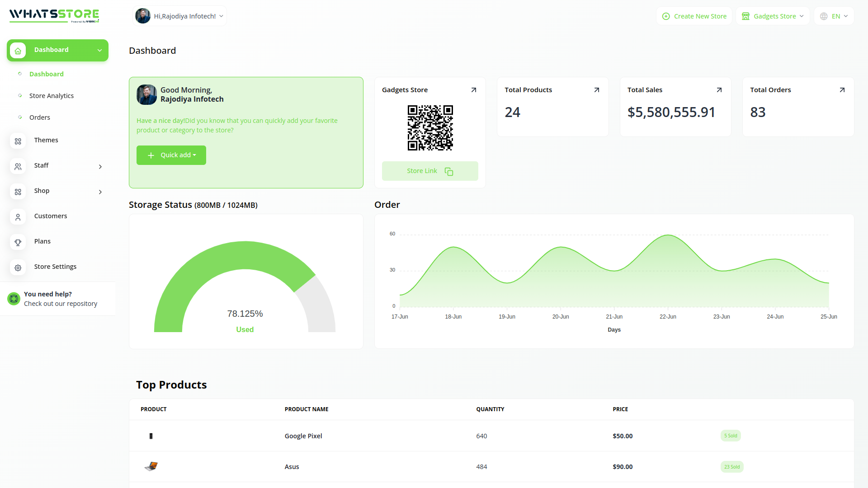Open the Quick add dropdown
The height and width of the screenshot is (488, 868).
click(171, 155)
